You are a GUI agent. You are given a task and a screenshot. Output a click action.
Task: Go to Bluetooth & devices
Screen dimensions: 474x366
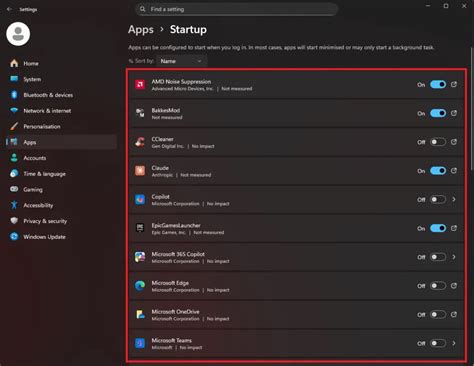(x=61, y=95)
